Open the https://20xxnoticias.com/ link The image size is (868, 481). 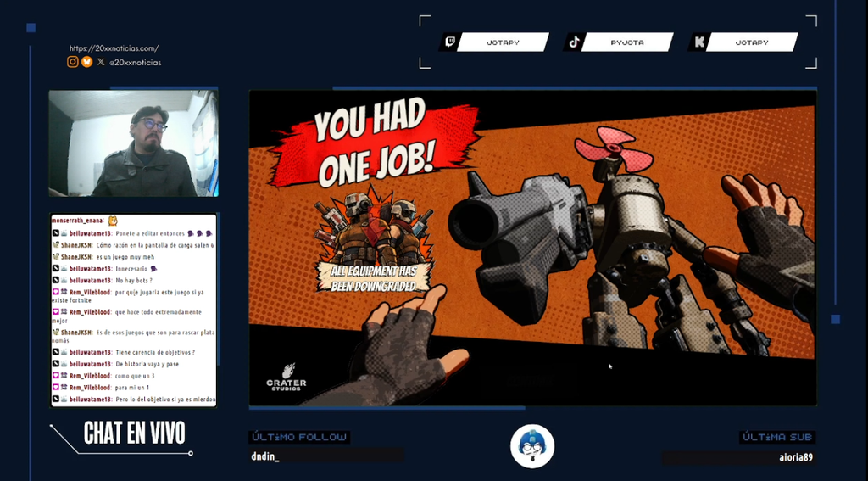tap(114, 48)
